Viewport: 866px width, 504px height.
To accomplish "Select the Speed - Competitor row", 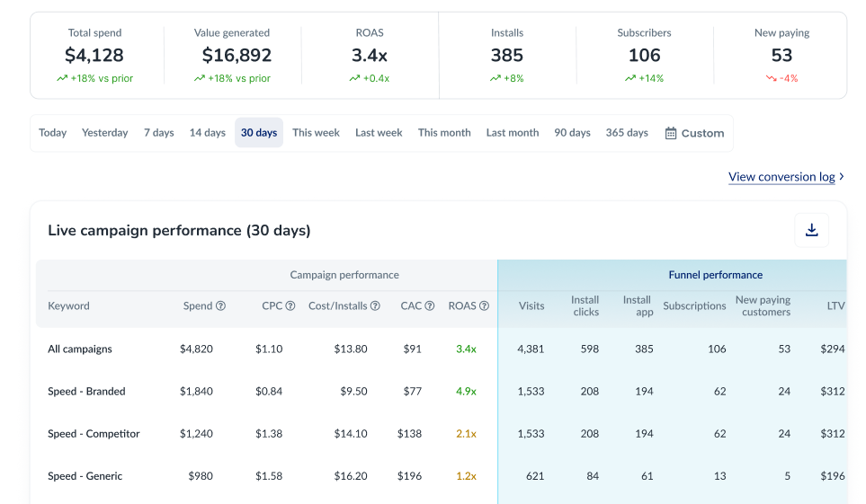I will pyautogui.click(x=442, y=434).
